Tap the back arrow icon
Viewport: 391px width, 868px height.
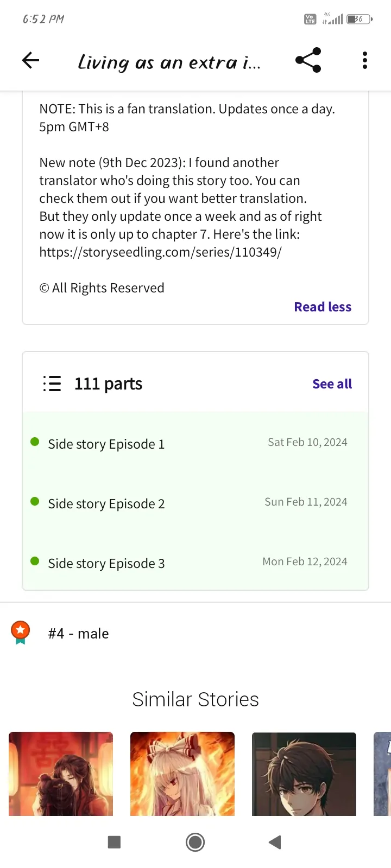31,60
